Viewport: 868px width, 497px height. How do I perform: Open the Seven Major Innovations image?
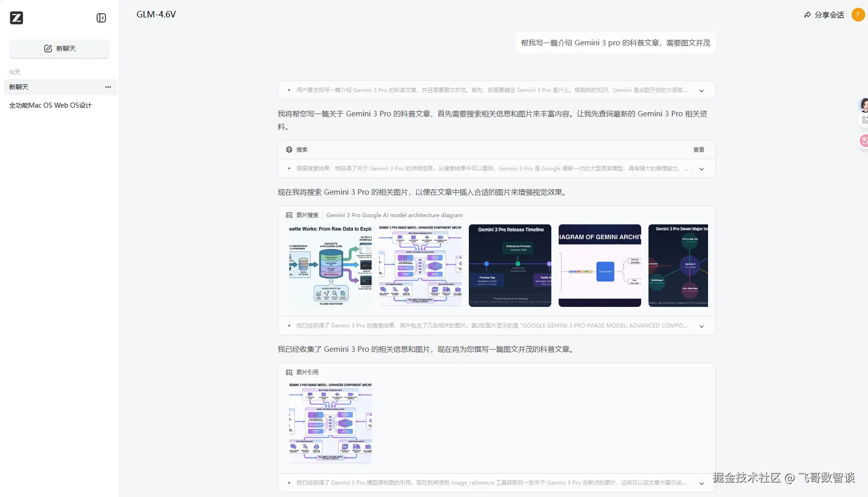(x=678, y=266)
